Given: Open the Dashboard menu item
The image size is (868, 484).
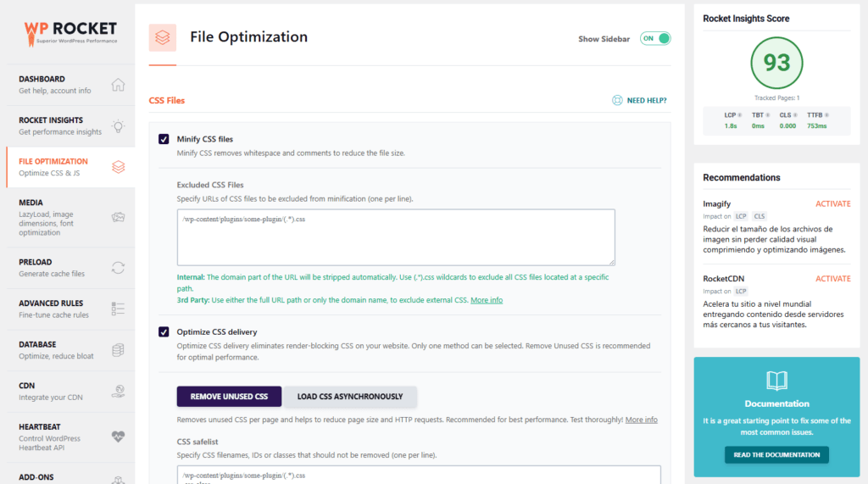Looking at the screenshot, I should click(x=70, y=85).
